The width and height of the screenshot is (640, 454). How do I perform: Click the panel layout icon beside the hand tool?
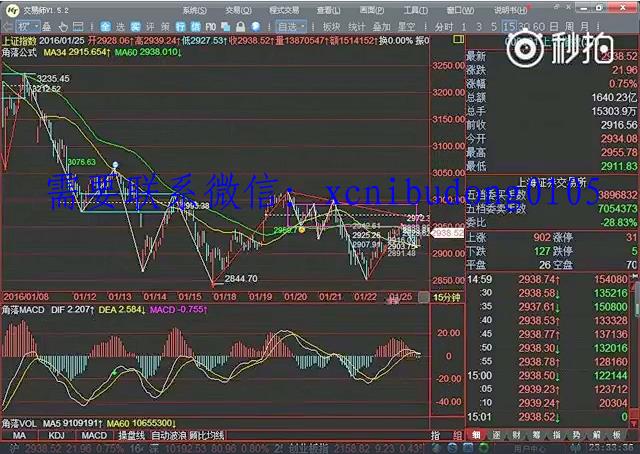(78, 27)
